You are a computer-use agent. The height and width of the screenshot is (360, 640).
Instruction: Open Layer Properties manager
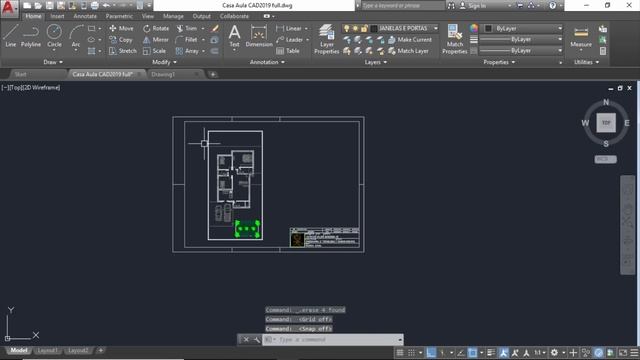(x=327, y=39)
